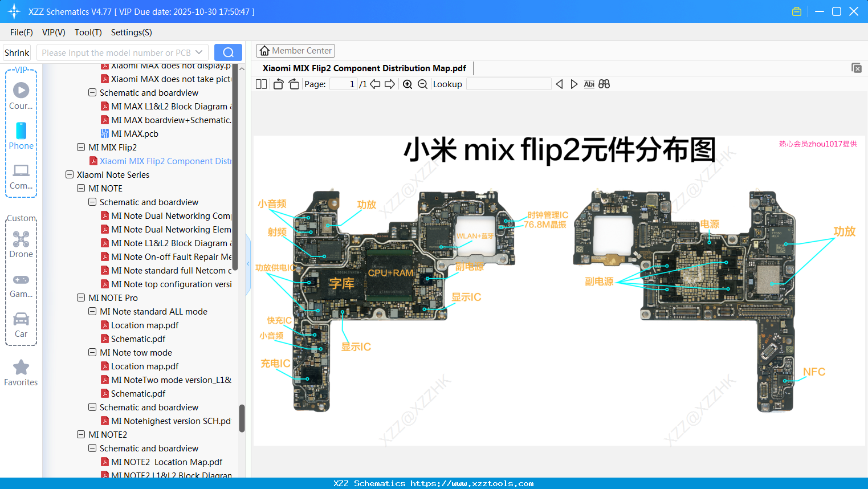Image resolution: width=868 pixels, height=489 pixels.
Task: Select the Car category icon
Action: tap(21, 322)
